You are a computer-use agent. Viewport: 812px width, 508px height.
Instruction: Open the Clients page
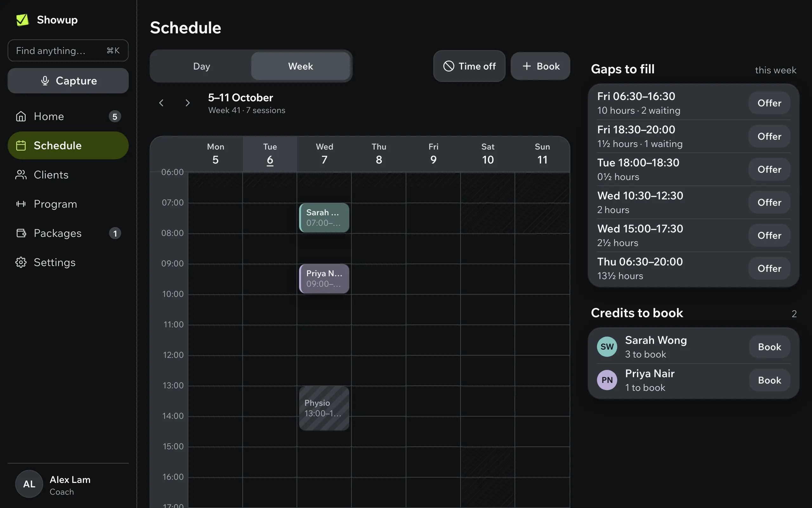pos(68,175)
